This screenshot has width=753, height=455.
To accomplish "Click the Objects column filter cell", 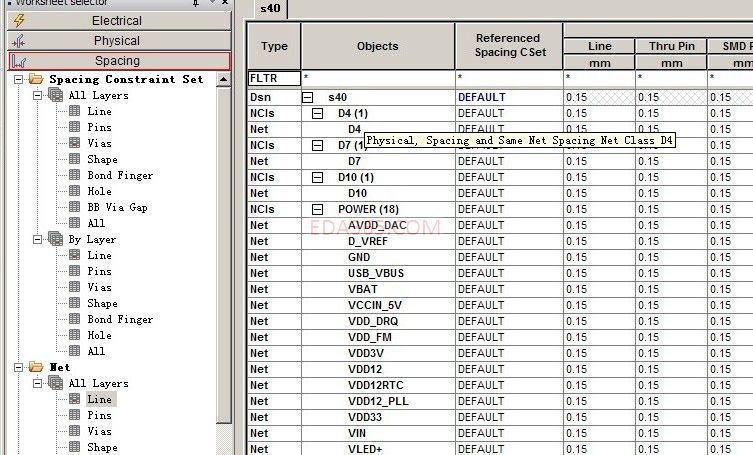I will click(378, 78).
